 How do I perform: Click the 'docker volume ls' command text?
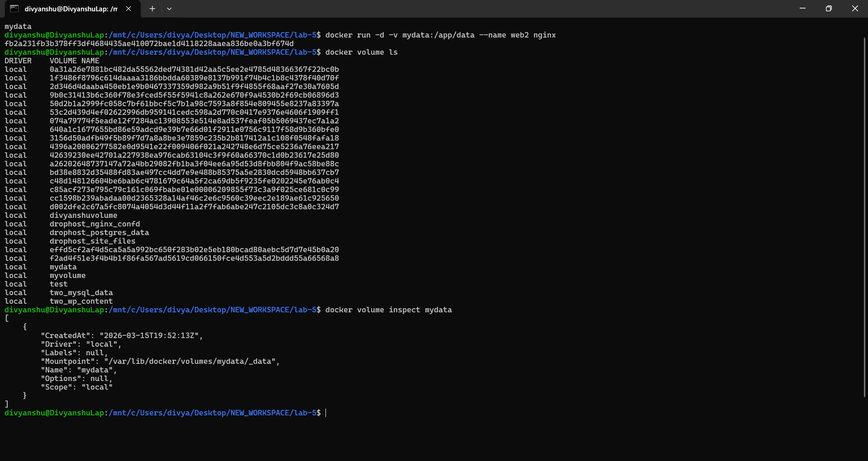[x=361, y=52]
